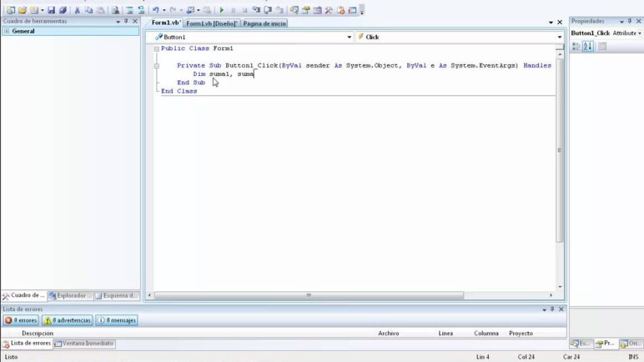Click the Categorized view icon in Propiedades
644x362 pixels.
pyautogui.click(x=576, y=47)
